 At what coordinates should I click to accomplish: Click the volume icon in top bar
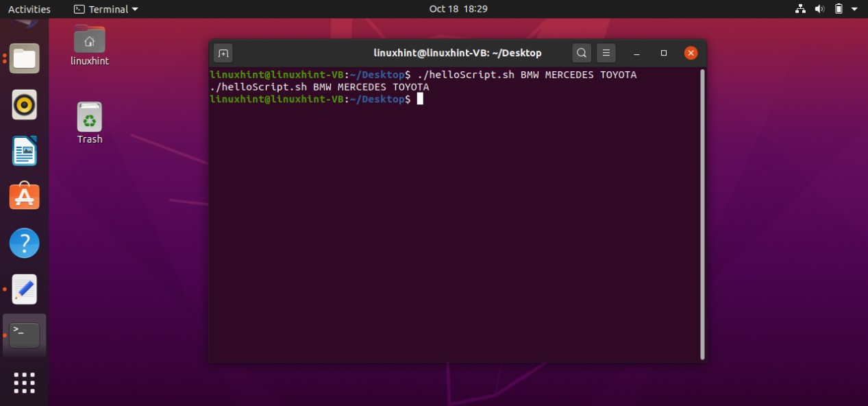819,9
